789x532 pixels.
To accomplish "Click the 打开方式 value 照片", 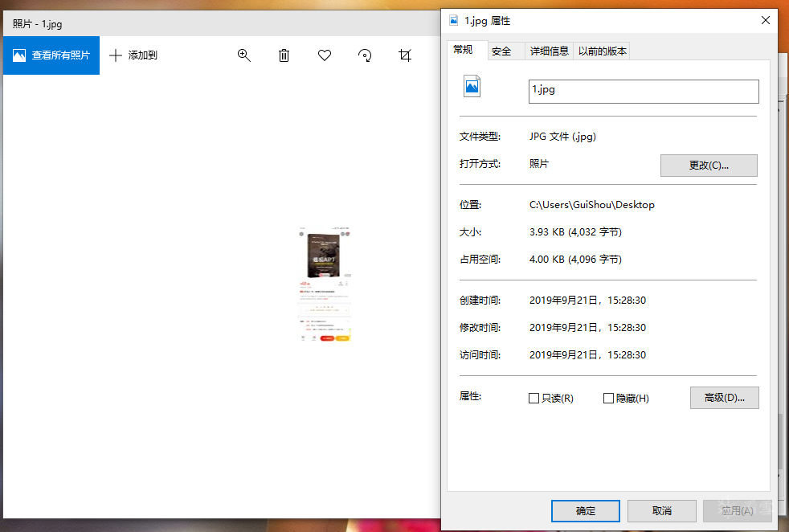I will click(539, 164).
